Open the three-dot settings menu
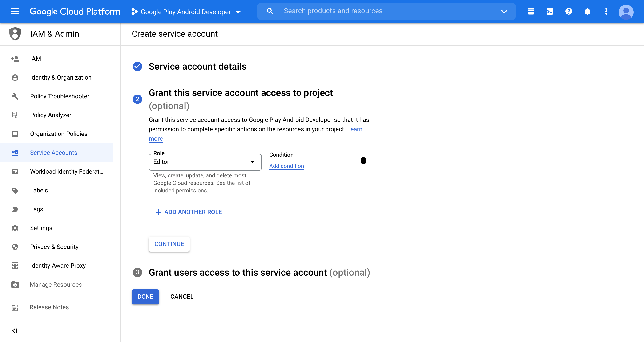644x342 pixels. [606, 11]
